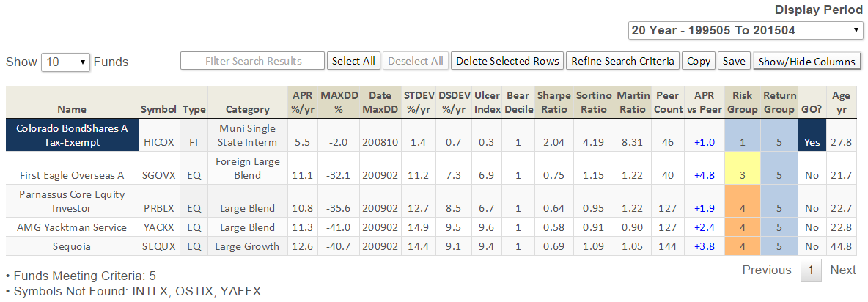This screenshot has width=868, height=302.
Task: Open Refine Search Criteria
Action: [x=622, y=61]
